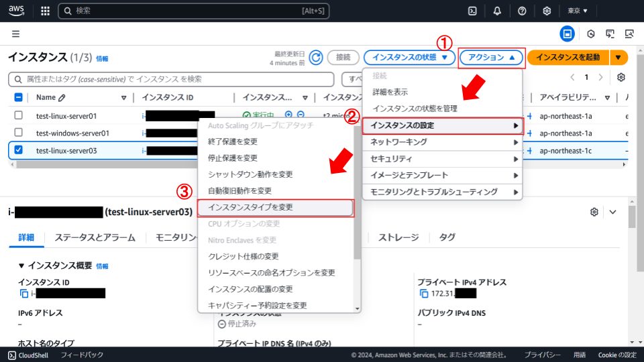The image size is (644, 362).
Task: Open the top bar settings gear
Action: [x=547, y=11]
